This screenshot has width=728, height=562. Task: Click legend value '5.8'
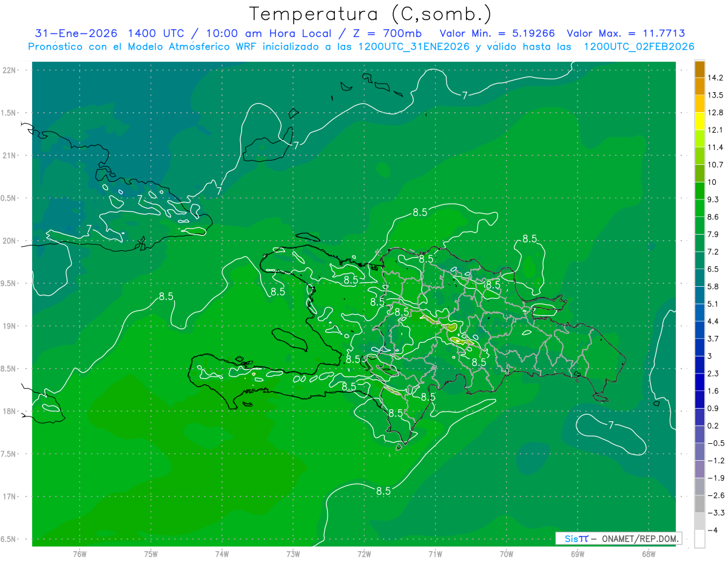713,286
